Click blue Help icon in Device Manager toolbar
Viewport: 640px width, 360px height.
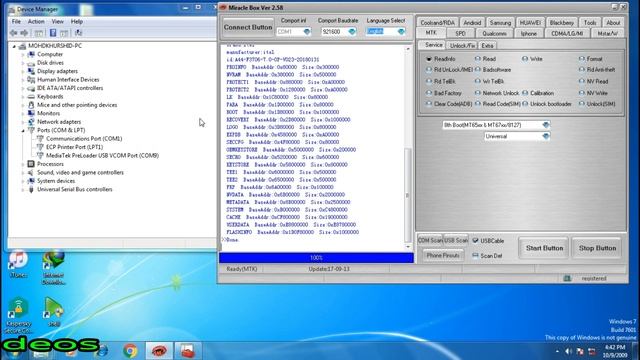pyautogui.click(x=53, y=33)
